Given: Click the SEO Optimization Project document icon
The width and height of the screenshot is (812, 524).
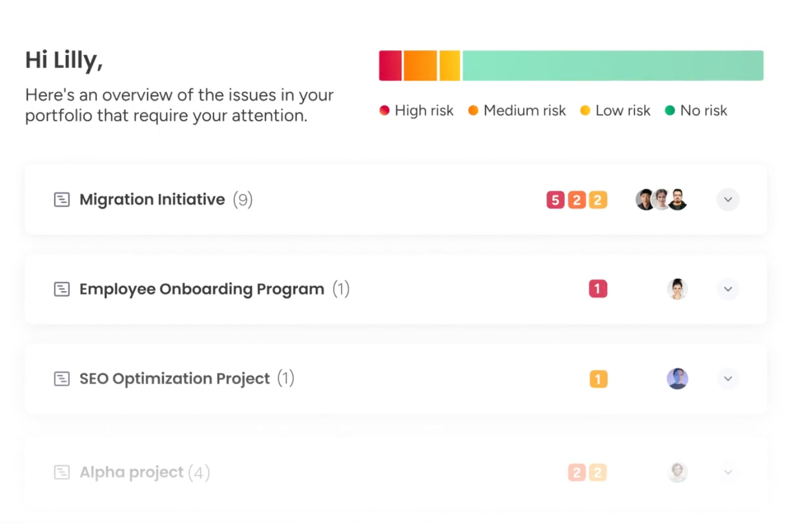Looking at the screenshot, I should (x=62, y=378).
